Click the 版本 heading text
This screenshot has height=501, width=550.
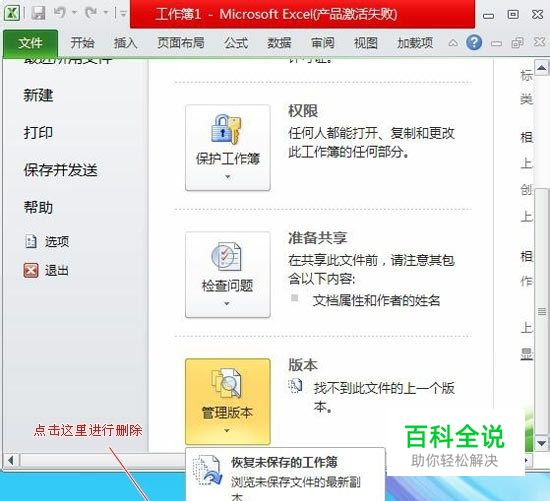(303, 365)
